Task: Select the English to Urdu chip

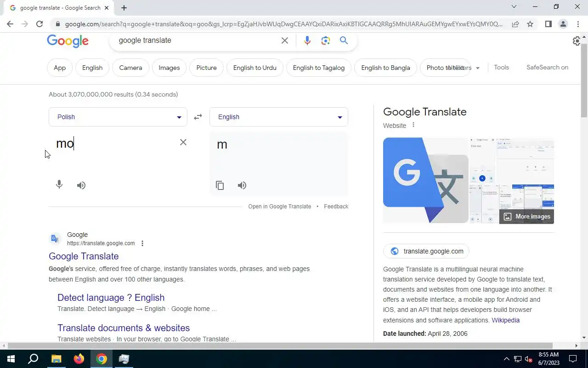Action: (255, 68)
